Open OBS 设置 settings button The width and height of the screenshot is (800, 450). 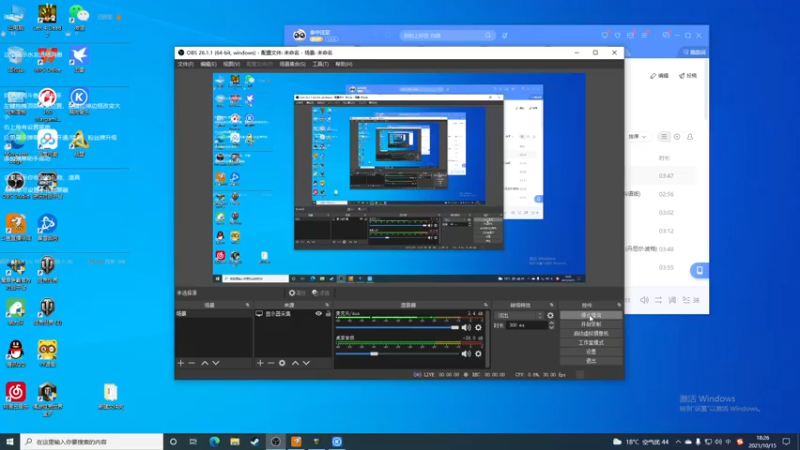[x=591, y=352]
